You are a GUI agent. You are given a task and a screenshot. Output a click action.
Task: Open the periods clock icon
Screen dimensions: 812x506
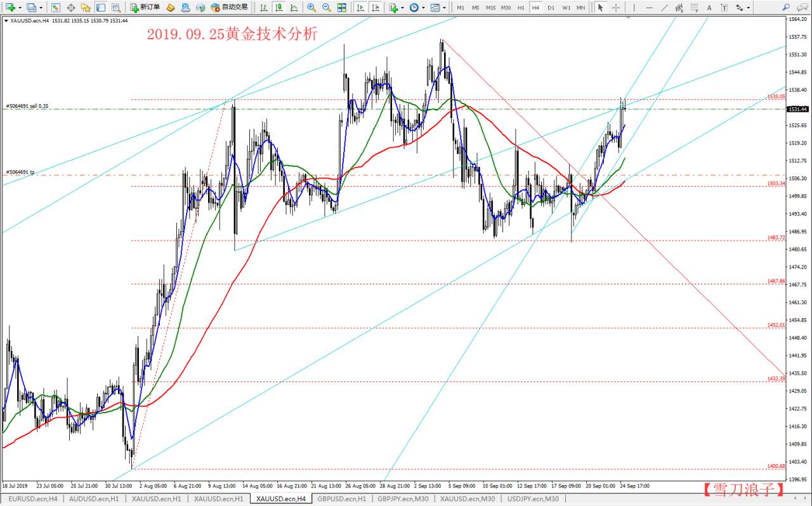(x=414, y=8)
